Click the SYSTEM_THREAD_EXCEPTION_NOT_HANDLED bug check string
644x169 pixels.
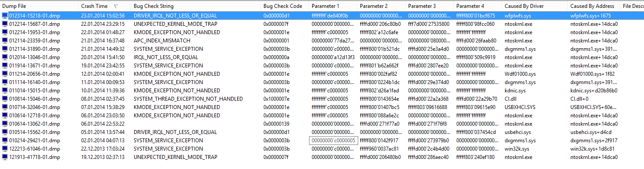click(188, 99)
